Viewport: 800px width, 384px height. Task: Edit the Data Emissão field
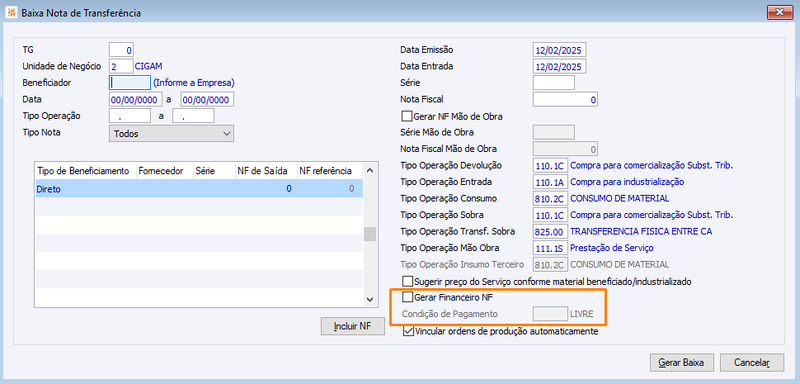[559, 50]
